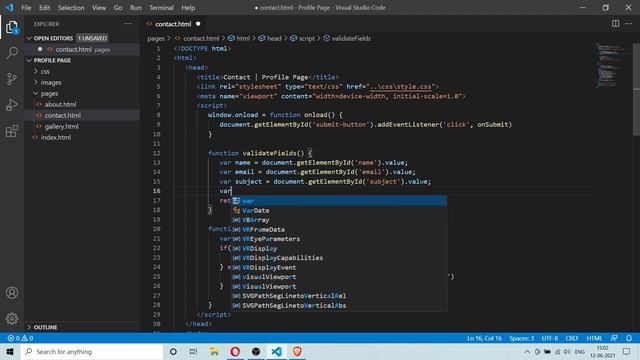Open the Help menu
The width and height of the screenshot is (640, 360).
pyautogui.click(x=188, y=7)
